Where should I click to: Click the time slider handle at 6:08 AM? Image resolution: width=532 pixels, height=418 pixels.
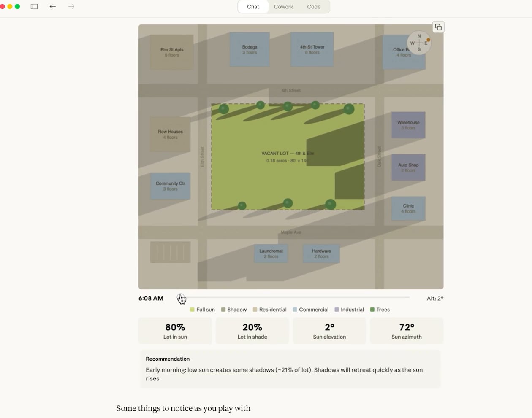181,297
